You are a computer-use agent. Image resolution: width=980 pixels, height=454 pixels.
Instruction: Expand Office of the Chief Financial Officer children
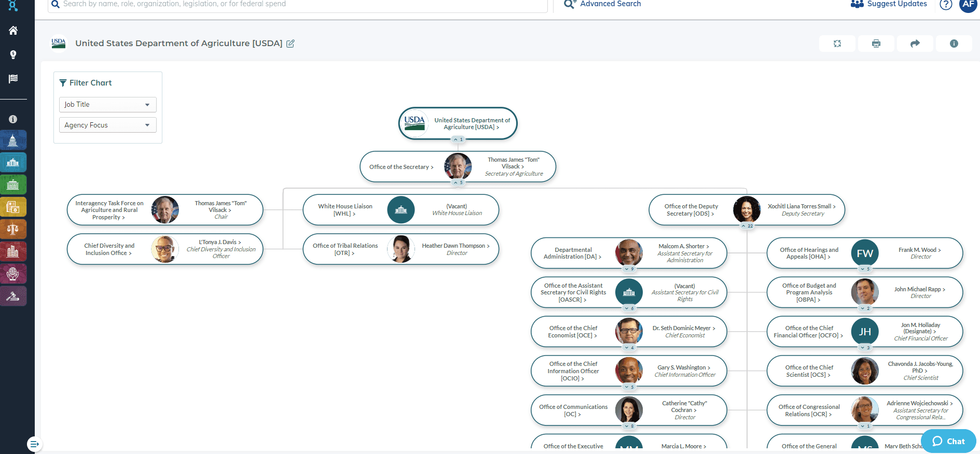[x=865, y=348]
